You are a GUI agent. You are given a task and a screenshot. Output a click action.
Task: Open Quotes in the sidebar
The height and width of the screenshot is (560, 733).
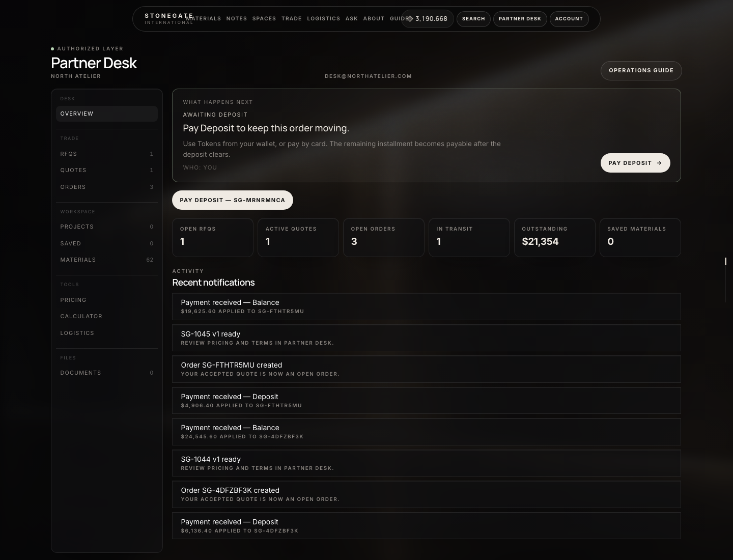[x=107, y=170]
